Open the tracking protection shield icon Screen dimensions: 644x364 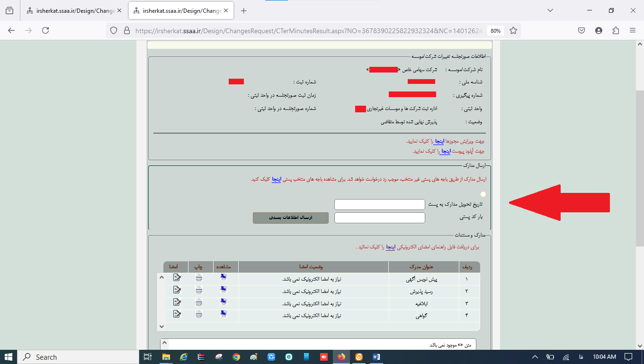point(113,30)
